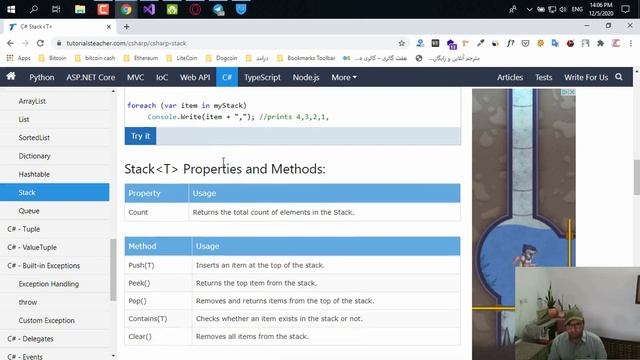640x360 pixels.
Task: Open the Bitcoin bookmarks folder
Action: point(52,58)
